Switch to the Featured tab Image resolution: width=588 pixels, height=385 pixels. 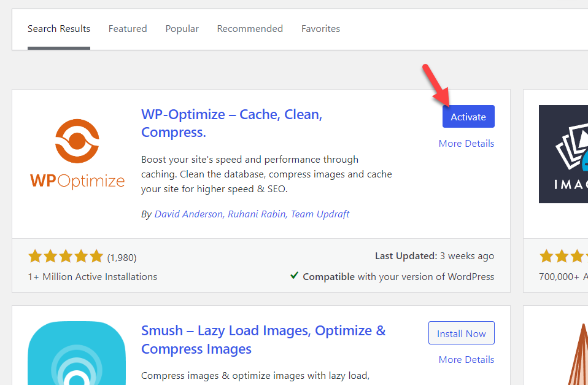coord(128,28)
